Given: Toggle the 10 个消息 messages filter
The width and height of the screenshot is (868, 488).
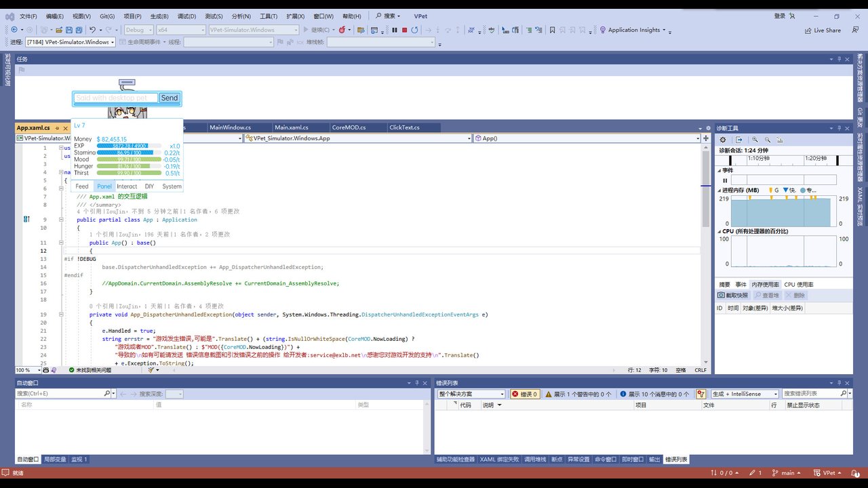Looking at the screenshot, I should tap(656, 394).
